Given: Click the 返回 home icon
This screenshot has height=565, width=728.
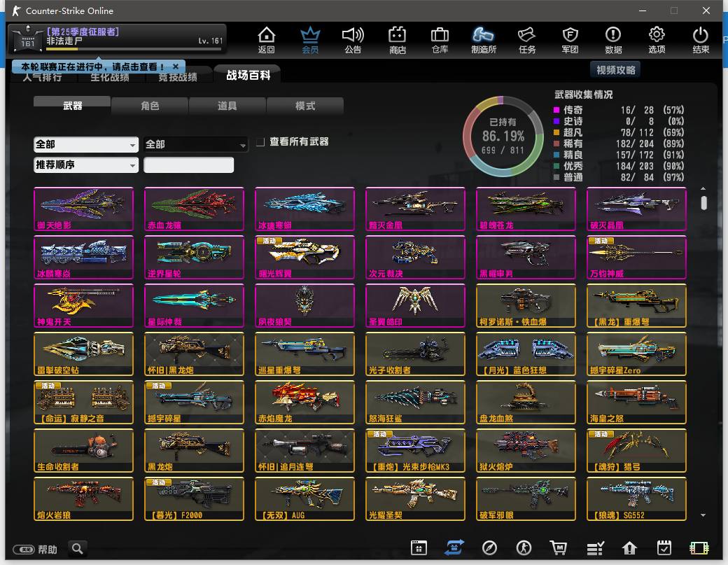Looking at the screenshot, I should (x=267, y=39).
